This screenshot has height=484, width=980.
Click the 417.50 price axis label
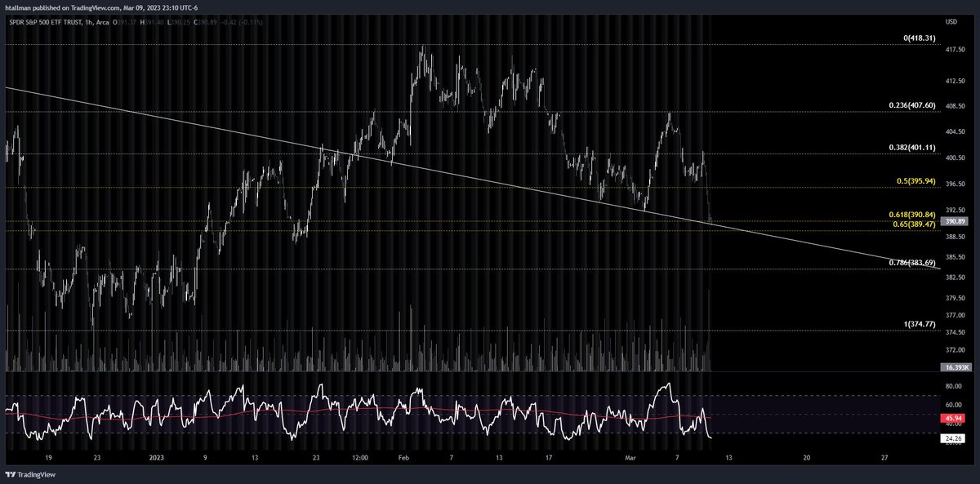tap(954, 49)
